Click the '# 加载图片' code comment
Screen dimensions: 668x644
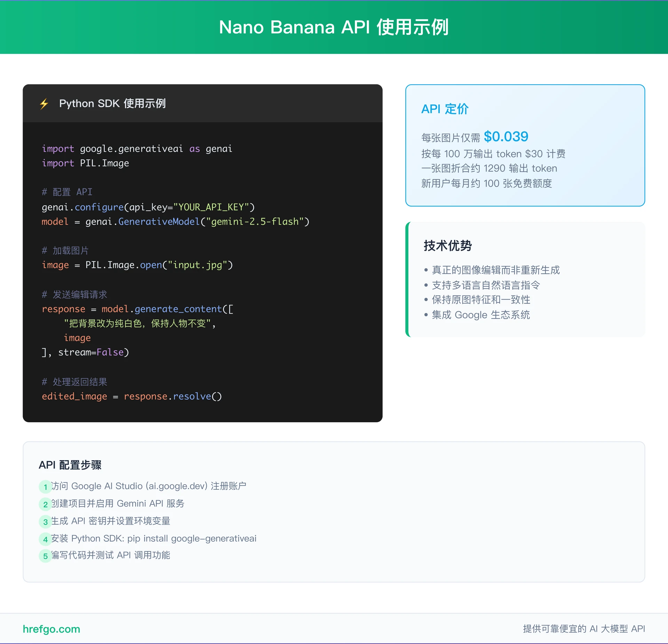65,251
